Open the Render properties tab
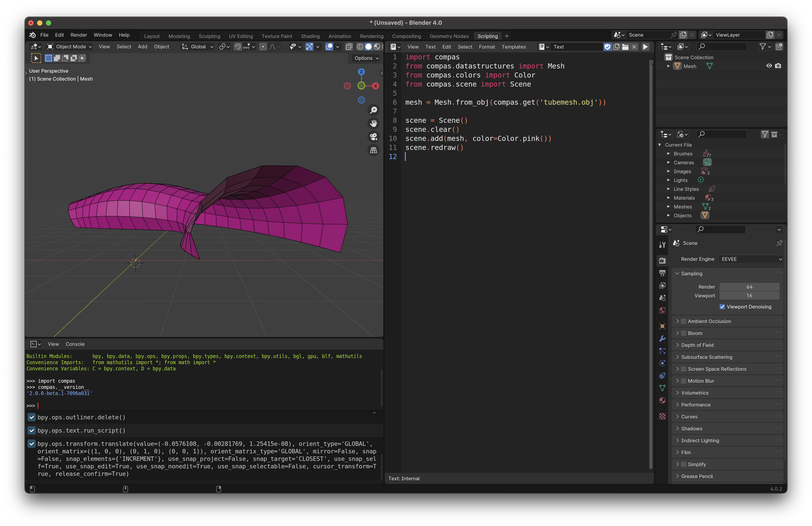The width and height of the screenshot is (812, 526). pos(662,260)
